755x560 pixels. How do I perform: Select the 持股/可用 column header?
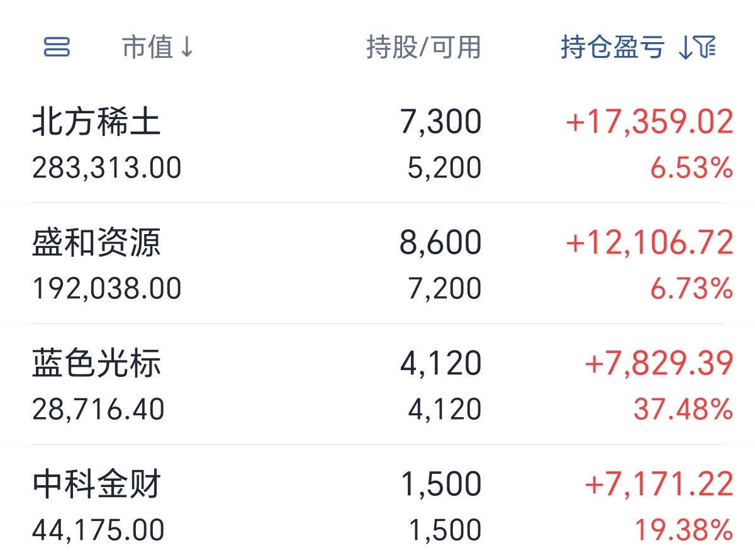tap(423, 47)
